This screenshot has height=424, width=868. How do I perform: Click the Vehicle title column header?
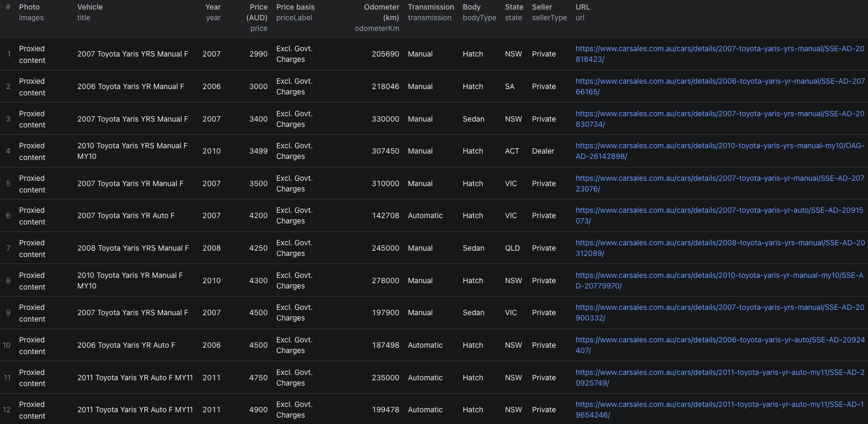click(90, 12)
